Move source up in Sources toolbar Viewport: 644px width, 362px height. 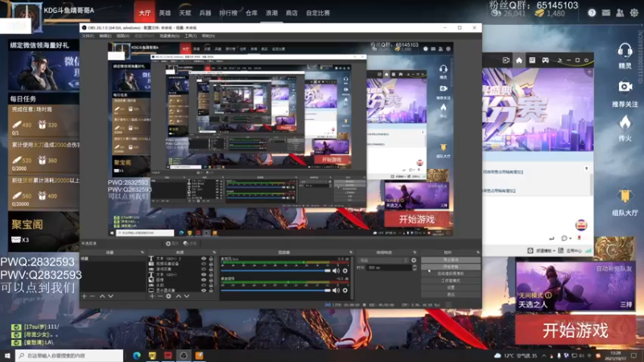tap(178, 296)
